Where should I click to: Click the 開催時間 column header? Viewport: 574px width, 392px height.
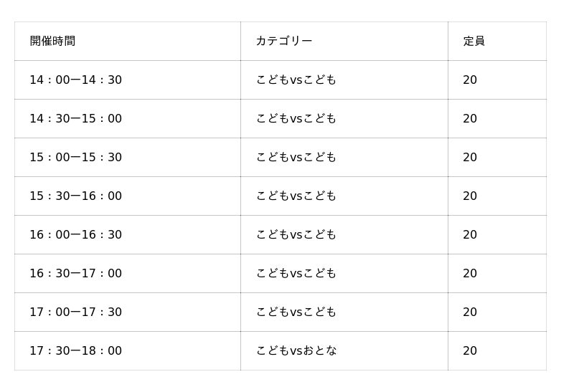pyautogui.click(x=52, y=42)
